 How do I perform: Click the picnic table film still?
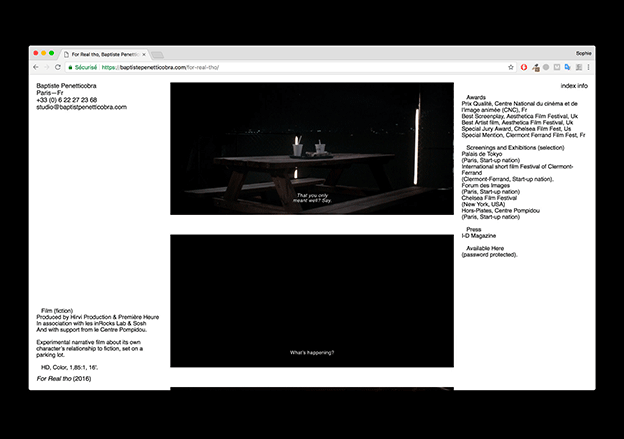click(312, 148)
